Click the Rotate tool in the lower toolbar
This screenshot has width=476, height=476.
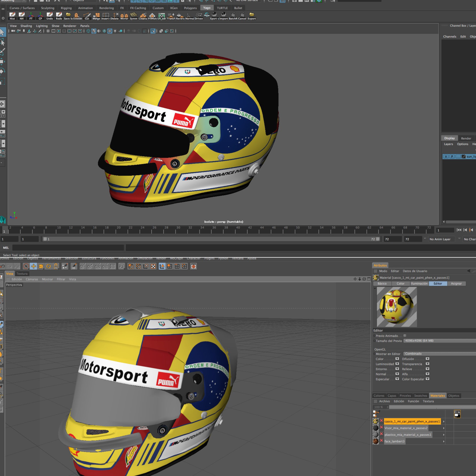[49, 266]
